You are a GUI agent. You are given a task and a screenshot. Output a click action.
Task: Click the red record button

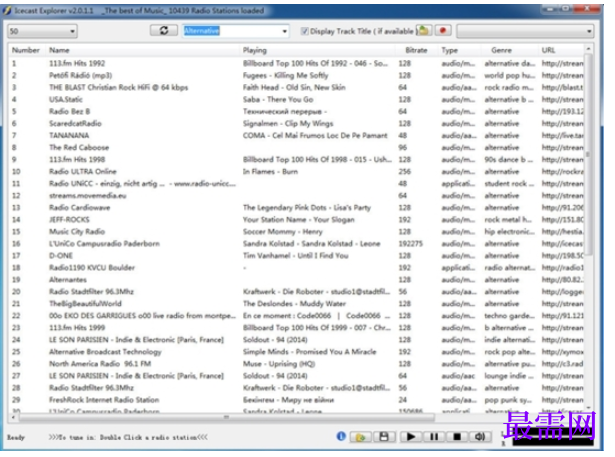click(443, 31)
